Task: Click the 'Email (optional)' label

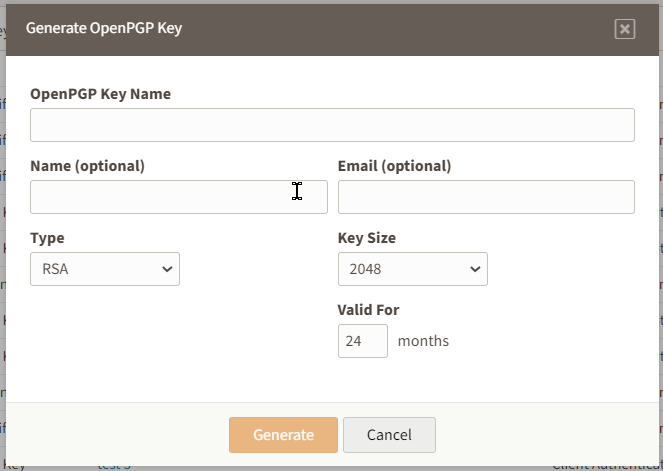Action: pos(395,166)
